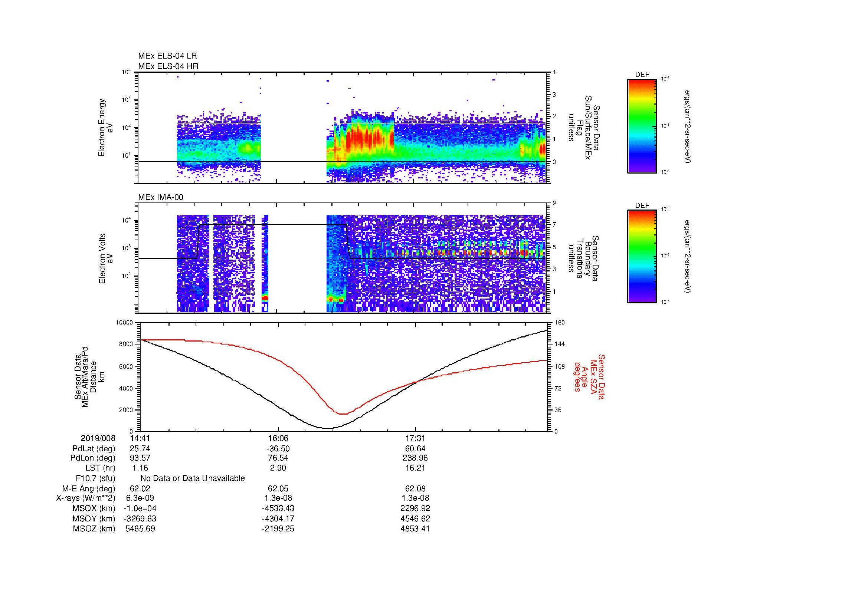868x613 pixels.
Task: Click the M-E Ang value '62.08'
Action: (415, 489)
